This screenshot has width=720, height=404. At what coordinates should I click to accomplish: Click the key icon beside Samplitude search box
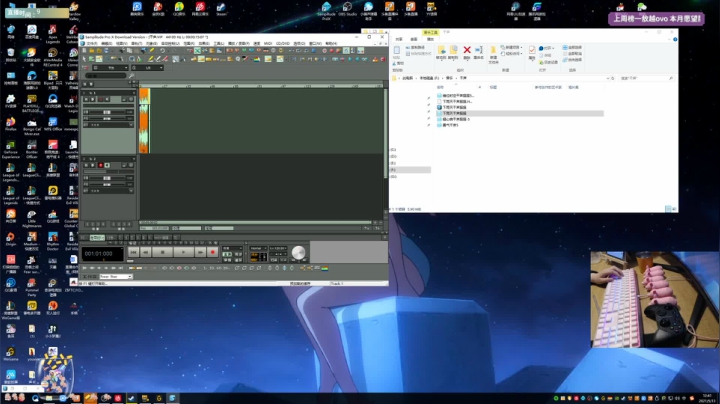[132, 76]
